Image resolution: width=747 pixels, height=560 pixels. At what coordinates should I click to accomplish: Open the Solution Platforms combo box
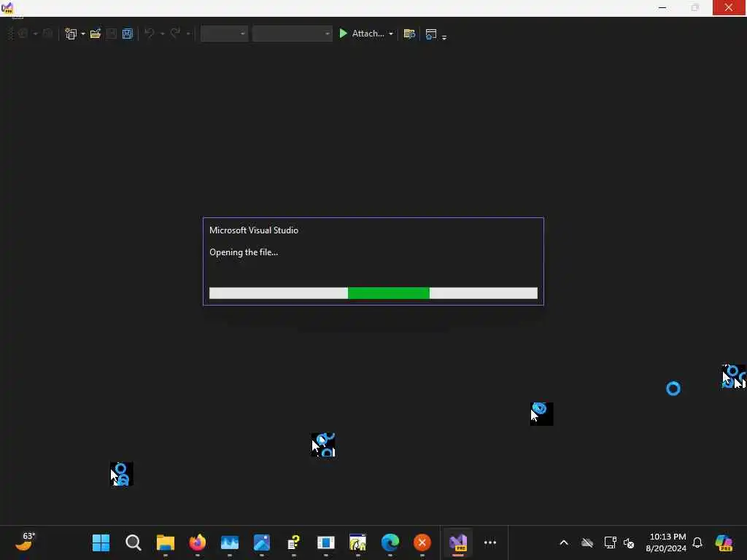pos(292,34)
